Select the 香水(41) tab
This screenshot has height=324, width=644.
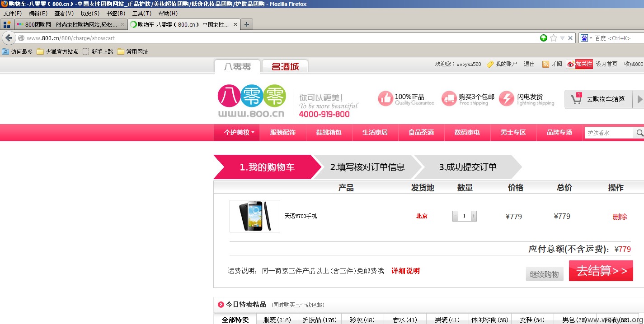point(404,319)
